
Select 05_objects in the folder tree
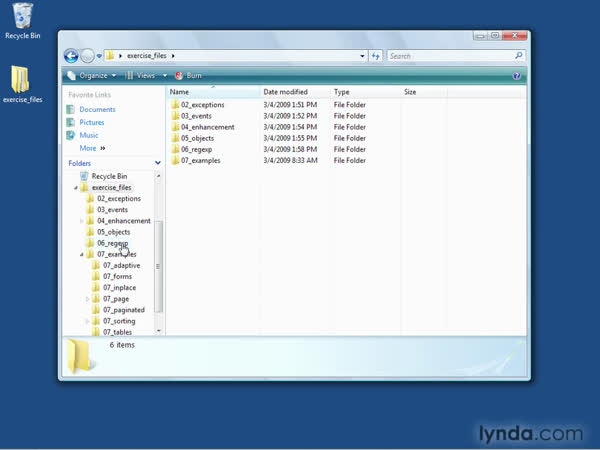113,232
